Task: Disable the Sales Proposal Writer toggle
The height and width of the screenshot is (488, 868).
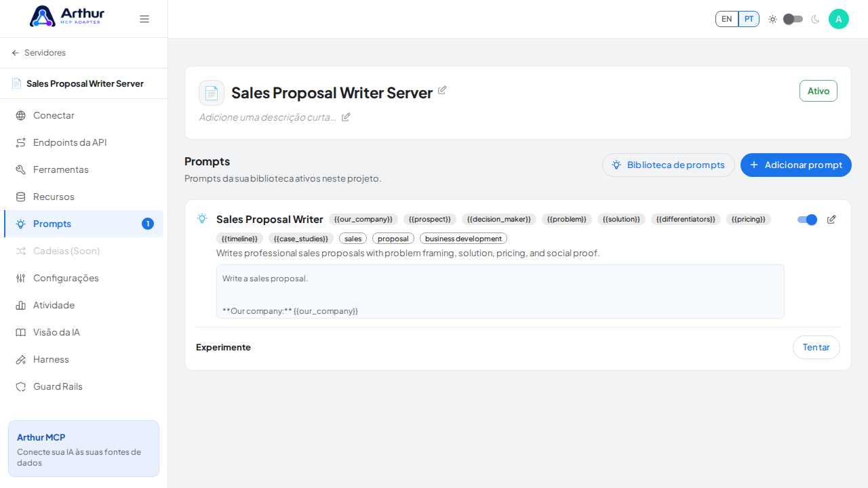Action: [x=807, y=220]
